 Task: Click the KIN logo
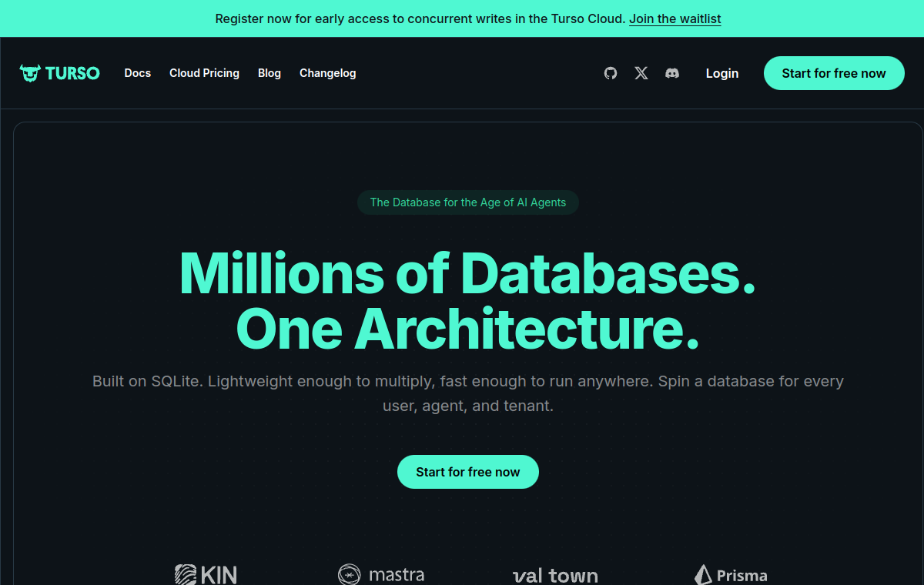[206, 574]
